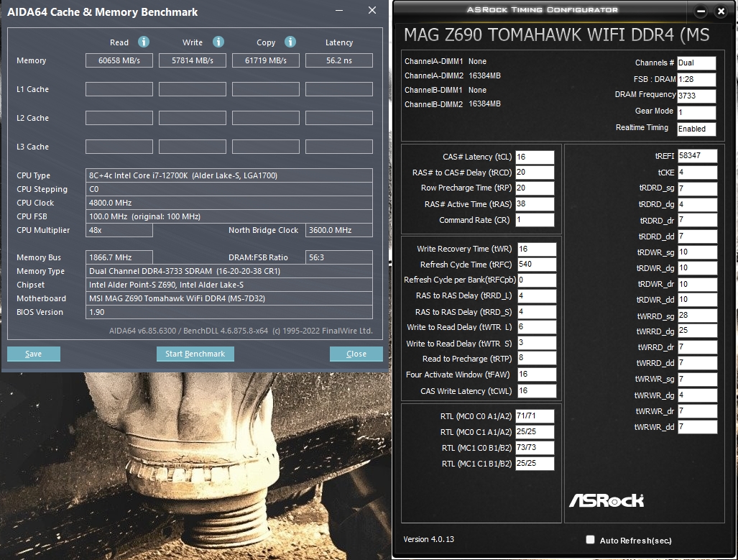Click the tRDRD_sg field
The width and height of the screenshot is (738, 560).
pyautogui.click(x=698, y=188)
